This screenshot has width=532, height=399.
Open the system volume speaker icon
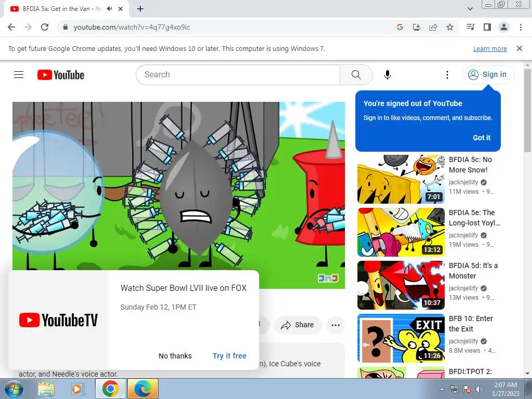pyautogui.click(x=480, y=389)
